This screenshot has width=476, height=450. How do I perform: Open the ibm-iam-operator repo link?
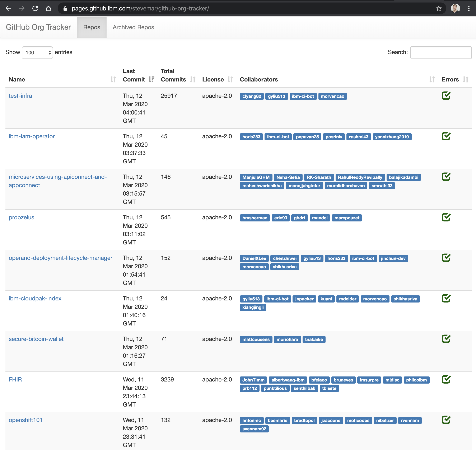(x=32, y=136)
